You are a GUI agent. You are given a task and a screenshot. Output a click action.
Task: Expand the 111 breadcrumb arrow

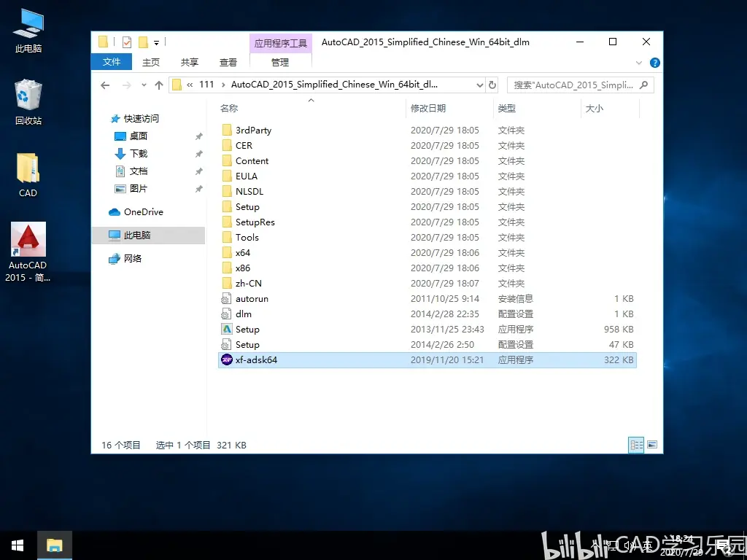coord(223,85)
